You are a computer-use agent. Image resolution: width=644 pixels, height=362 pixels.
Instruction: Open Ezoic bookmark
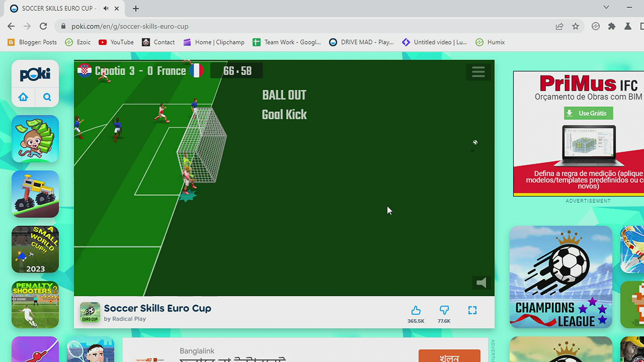point(78,42)
